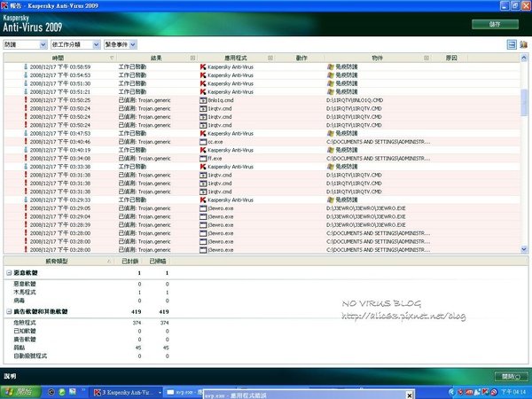Open the 開始 Start menu
532x399 pixels.
(x=21, y=392)
